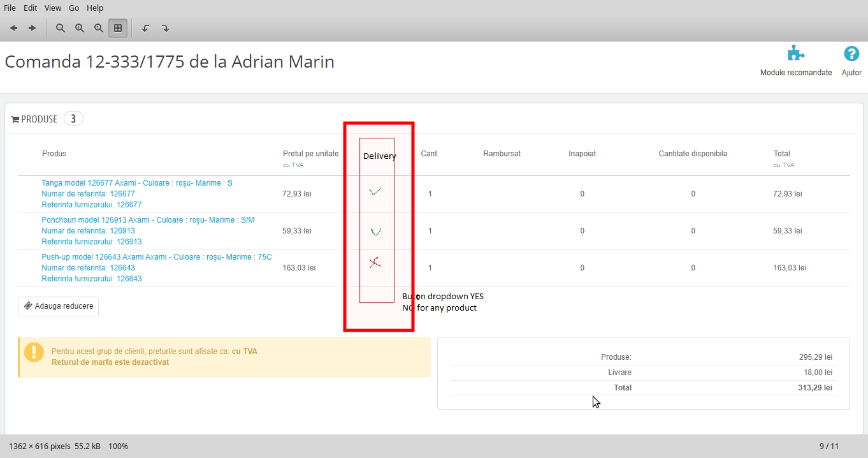Click 'Referinta furnizorului: 126643' text
Viewport: 868px width, 458px height.
[x=92, y=279]
